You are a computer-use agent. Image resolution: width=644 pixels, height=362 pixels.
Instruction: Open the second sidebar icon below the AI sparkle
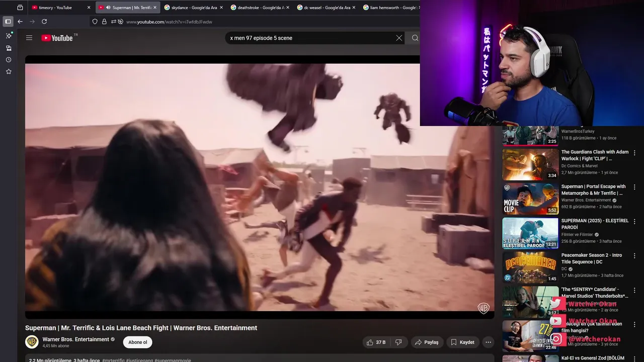tap(9, 48)
